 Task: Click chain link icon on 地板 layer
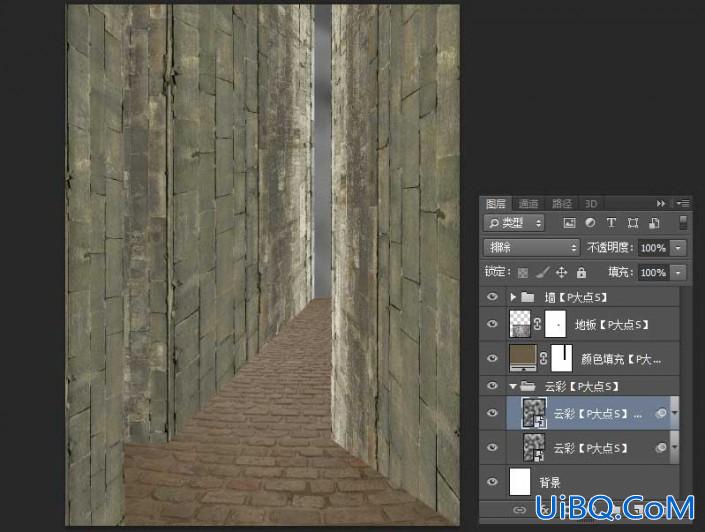537,324
